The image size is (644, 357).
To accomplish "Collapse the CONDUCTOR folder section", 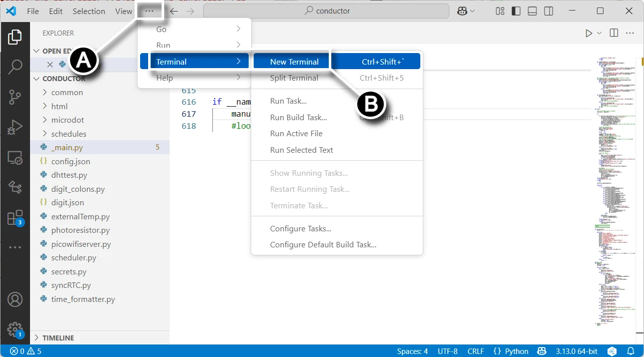I will [100, 79].
